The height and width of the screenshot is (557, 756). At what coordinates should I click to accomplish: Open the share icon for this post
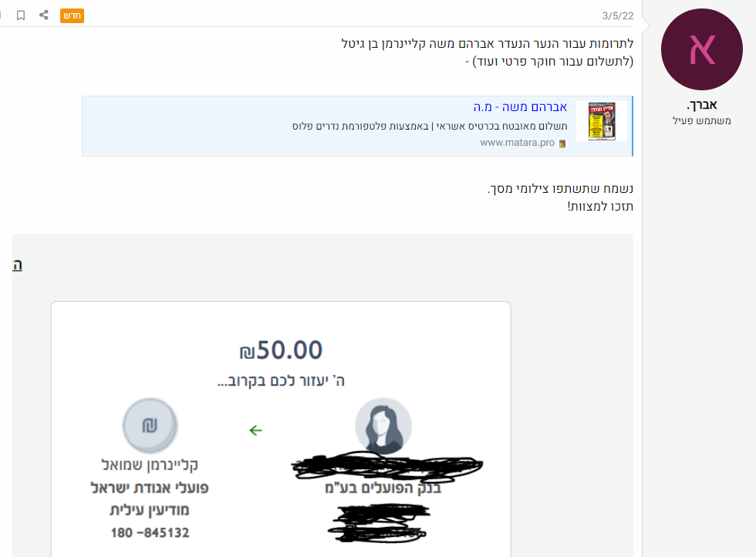tap(44, 15)
